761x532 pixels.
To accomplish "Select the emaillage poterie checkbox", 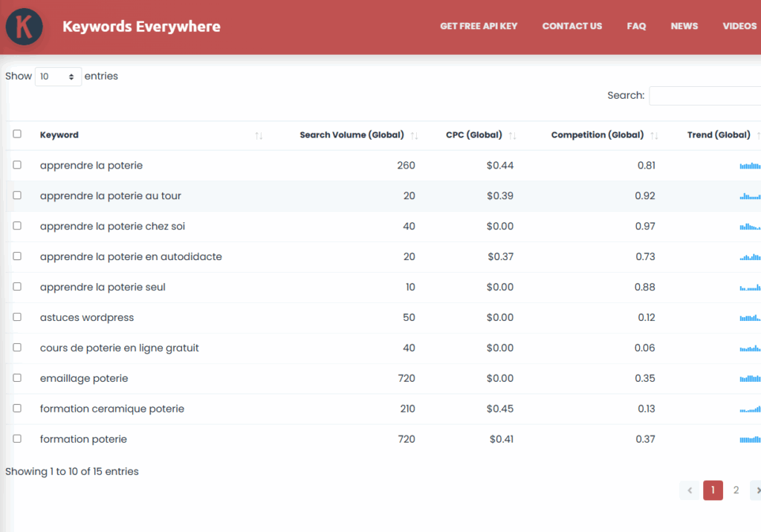I will [x=17, y=377].
